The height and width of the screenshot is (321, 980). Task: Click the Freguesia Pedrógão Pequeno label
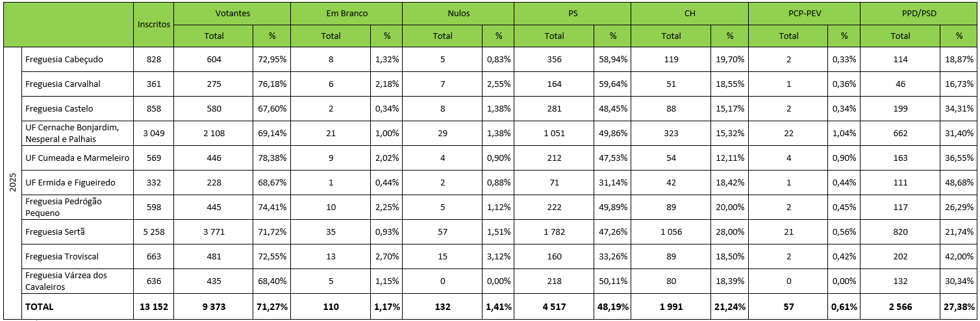coord(64,207)
